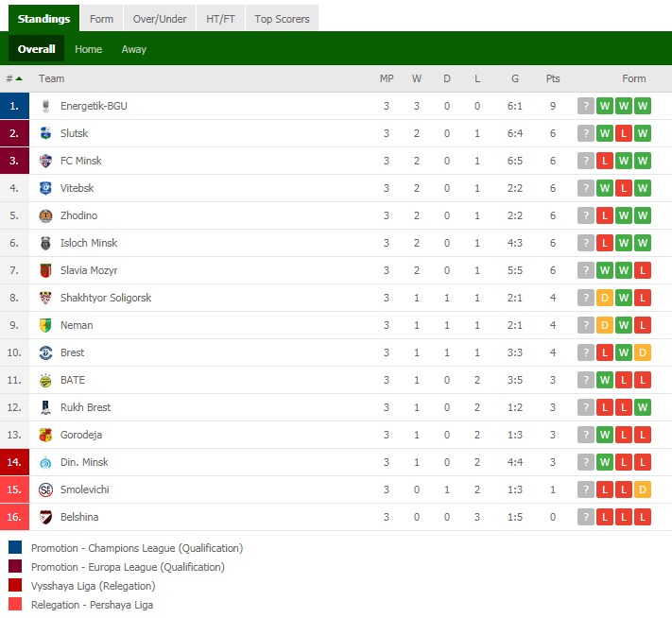Click the Slavia Mozyr crest icon
672x618 pixels.
coord(45,270)
